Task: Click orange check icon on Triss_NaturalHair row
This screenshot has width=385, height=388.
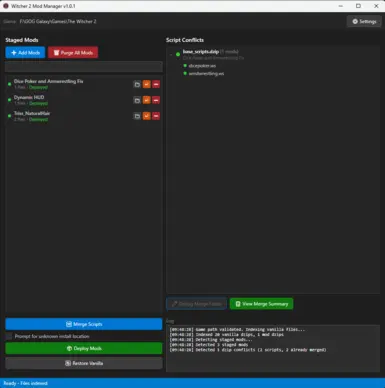Action: [147, 116]
